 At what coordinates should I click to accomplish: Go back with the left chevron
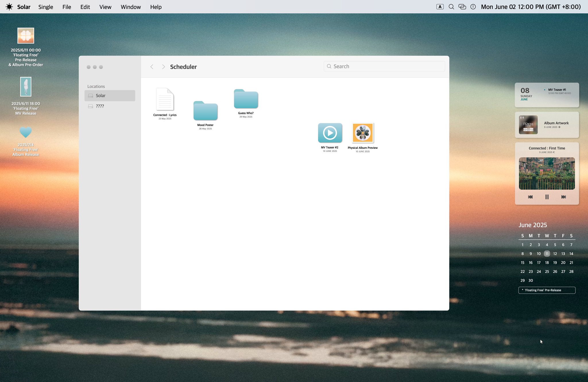click(x=152, y=67)
